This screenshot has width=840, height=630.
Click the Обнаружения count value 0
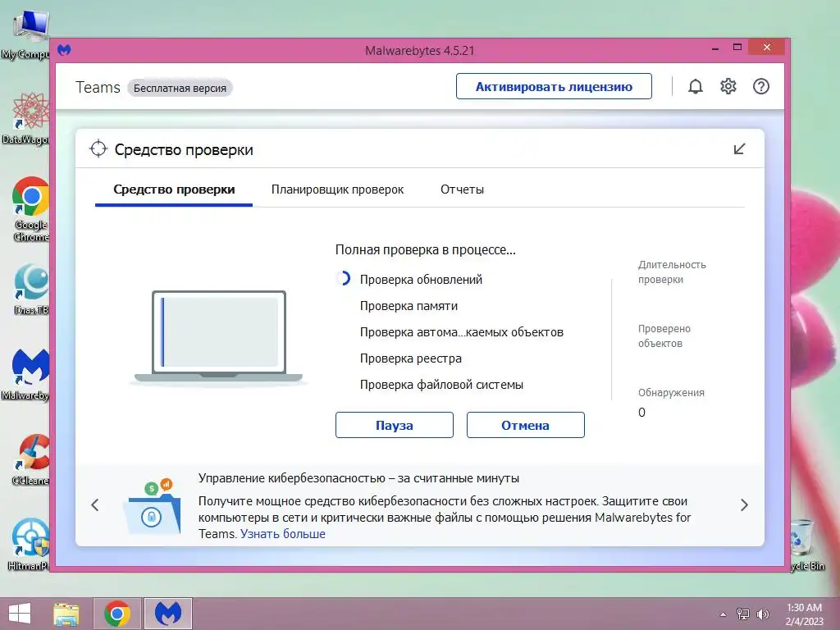point(641,413)
